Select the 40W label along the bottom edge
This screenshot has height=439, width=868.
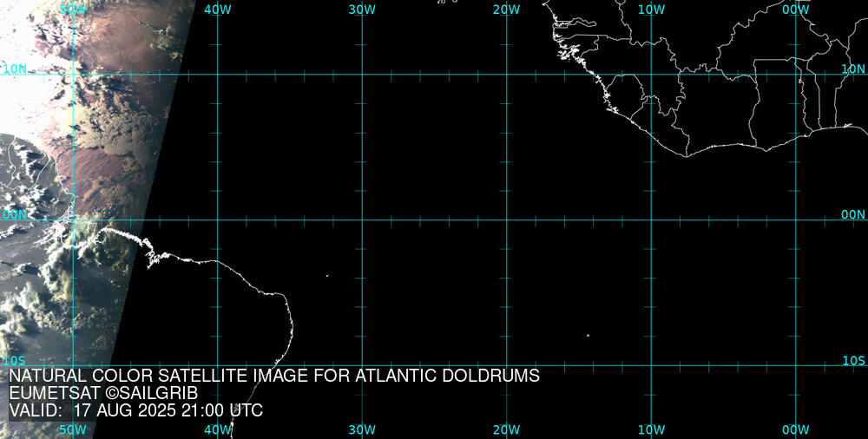tap(218, 429)
